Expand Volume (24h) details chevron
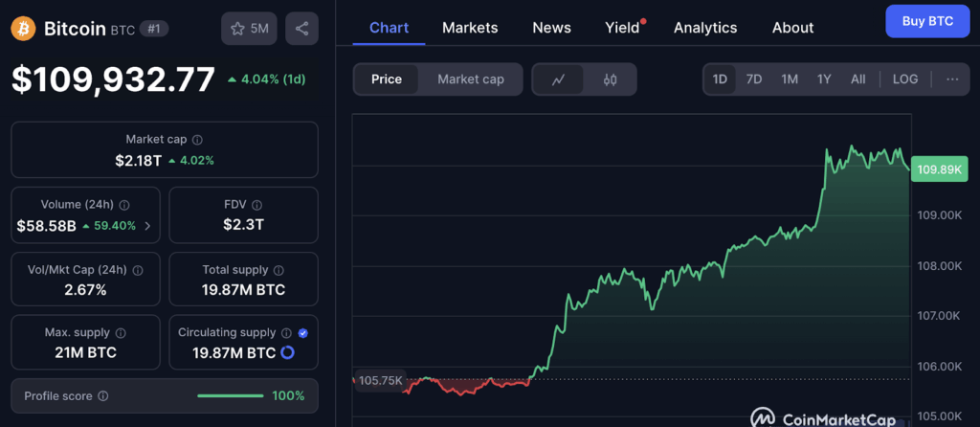Image resolution: width=980 pixels, height=427 pixels. (146, 226)
